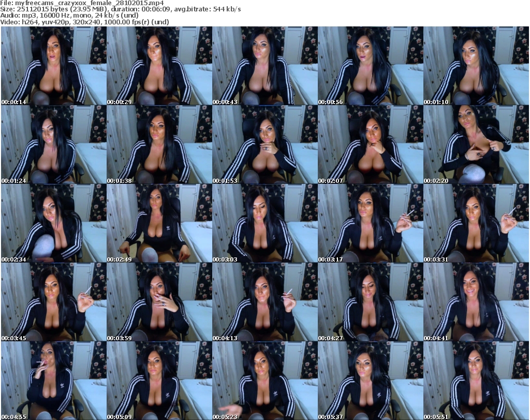Pick the preview frame marked 00:03:03
Screen dimensions: 530x420
264,223
